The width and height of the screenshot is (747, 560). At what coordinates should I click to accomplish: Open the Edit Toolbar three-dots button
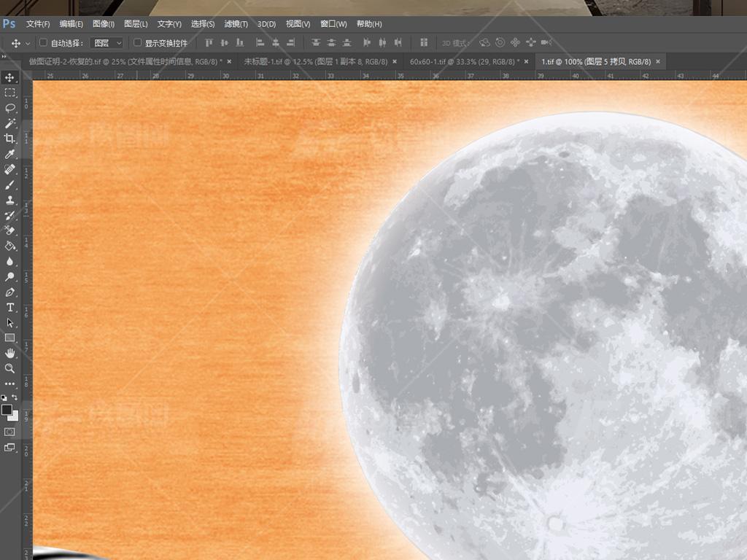(9, 384)
